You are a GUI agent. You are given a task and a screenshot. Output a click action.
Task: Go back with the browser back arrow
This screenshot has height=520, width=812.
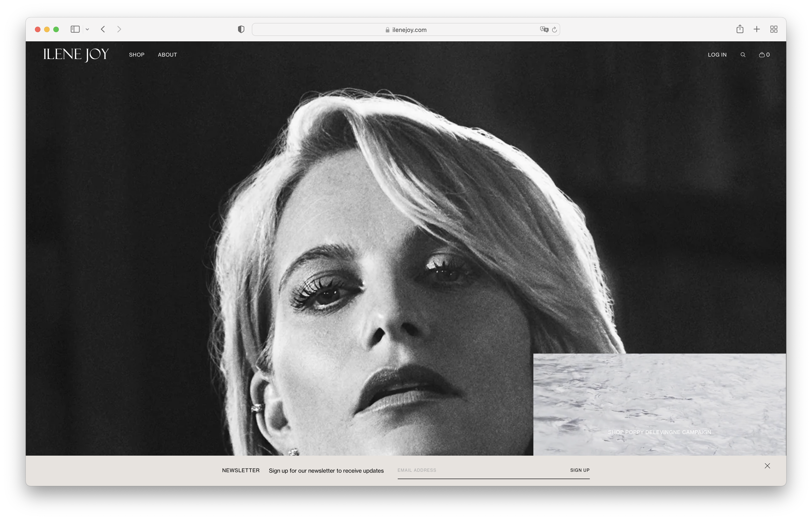pyautogui.click(x=103, y=29)
